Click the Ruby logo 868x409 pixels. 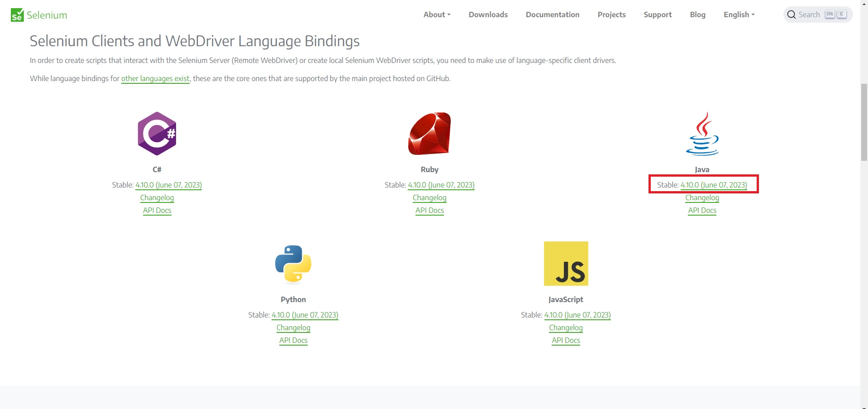point(429,133)
